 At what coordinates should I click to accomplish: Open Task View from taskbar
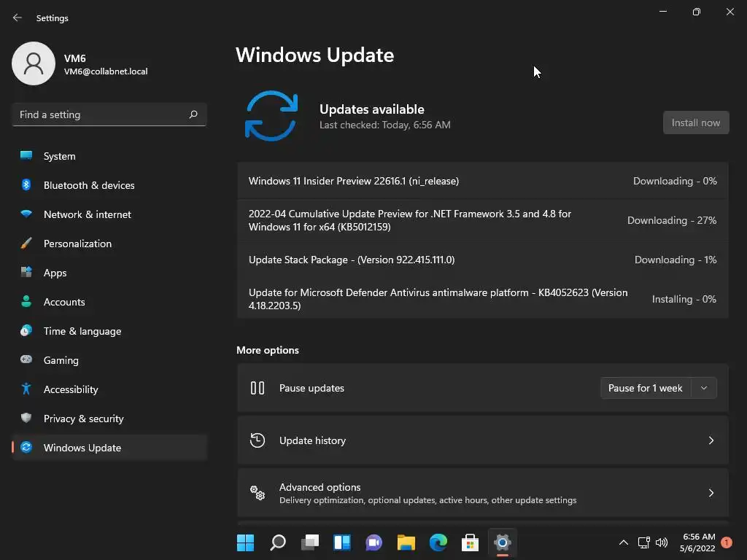pos(310,542)
